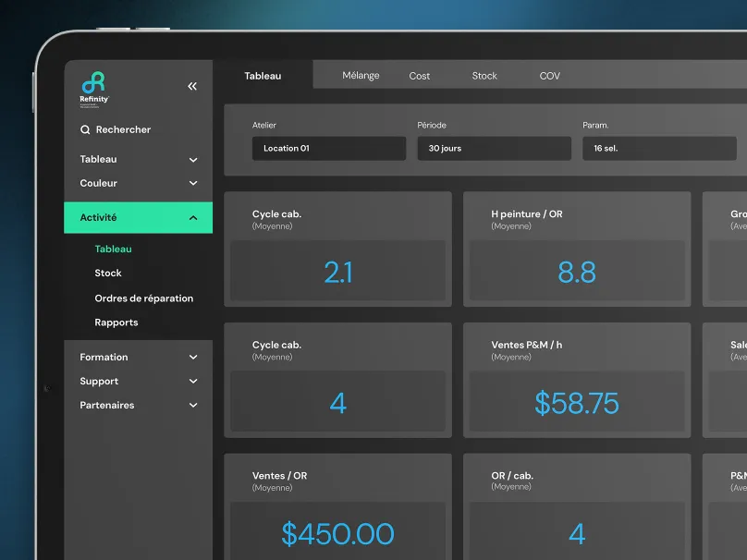Expand the Formation chevron

[x=193, y=358]
